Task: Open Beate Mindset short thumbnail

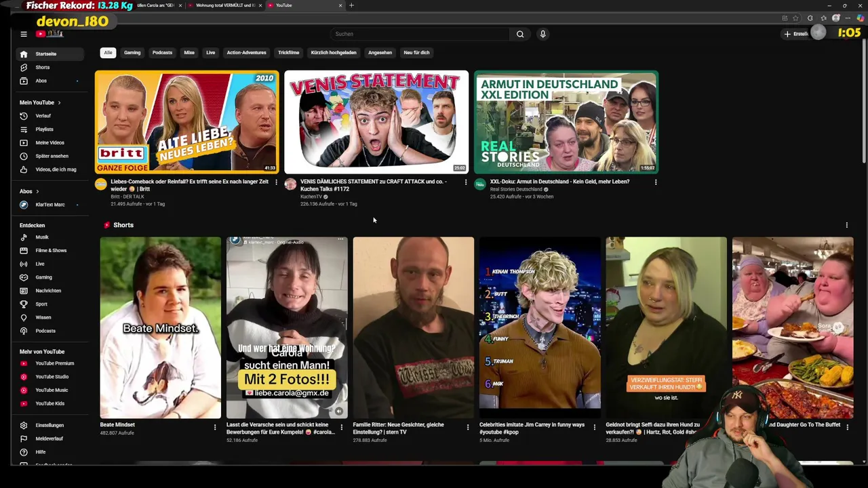Action: [x=160, y=327]
